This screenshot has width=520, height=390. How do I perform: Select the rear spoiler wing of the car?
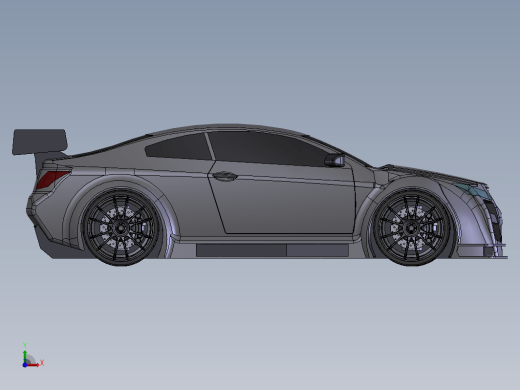[40, 142]
